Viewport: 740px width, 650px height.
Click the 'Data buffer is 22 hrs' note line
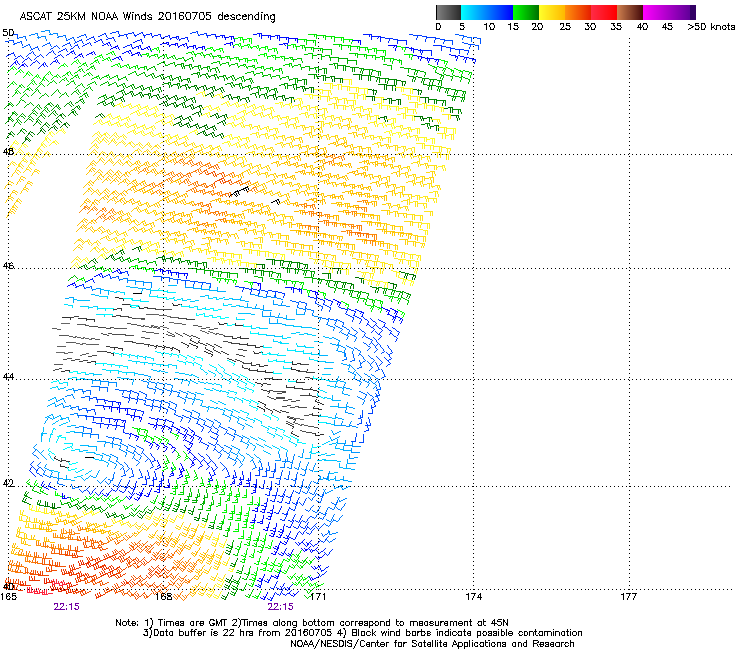click(x=362, y=633)
